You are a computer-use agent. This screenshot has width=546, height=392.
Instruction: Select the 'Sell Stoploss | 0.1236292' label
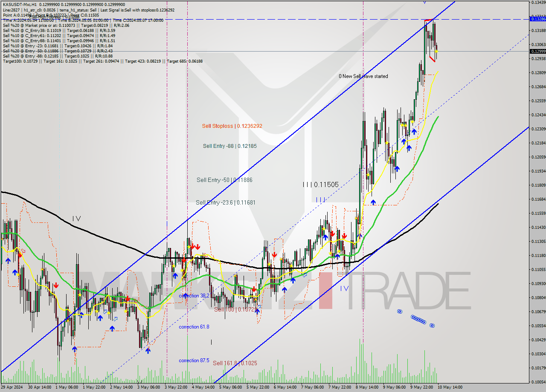click(x=232, y=126)
